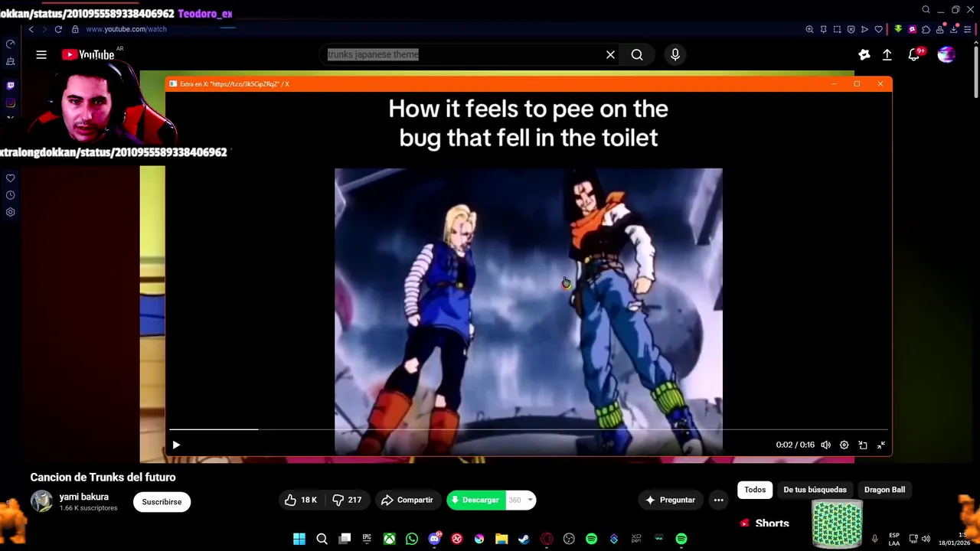Open extensions cube icon
Screen dimensions: 980x551
[x=926, y=29]
